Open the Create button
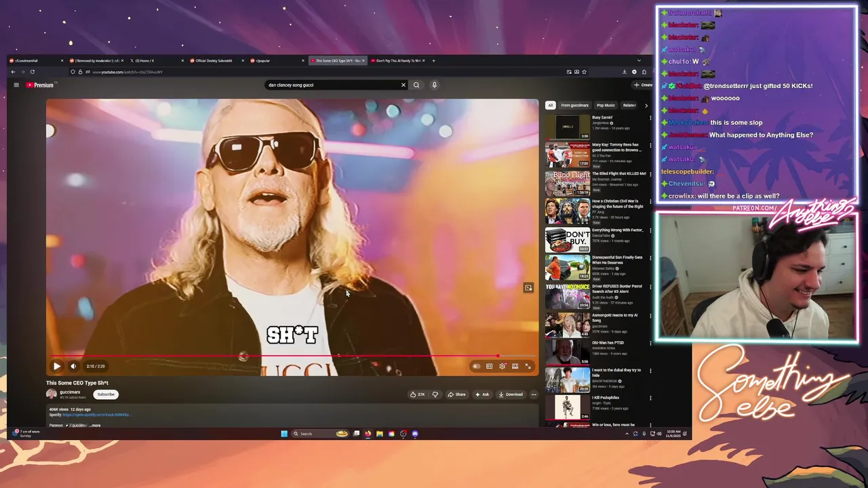This screenshot has height=488, width=868. coord(643,85)
